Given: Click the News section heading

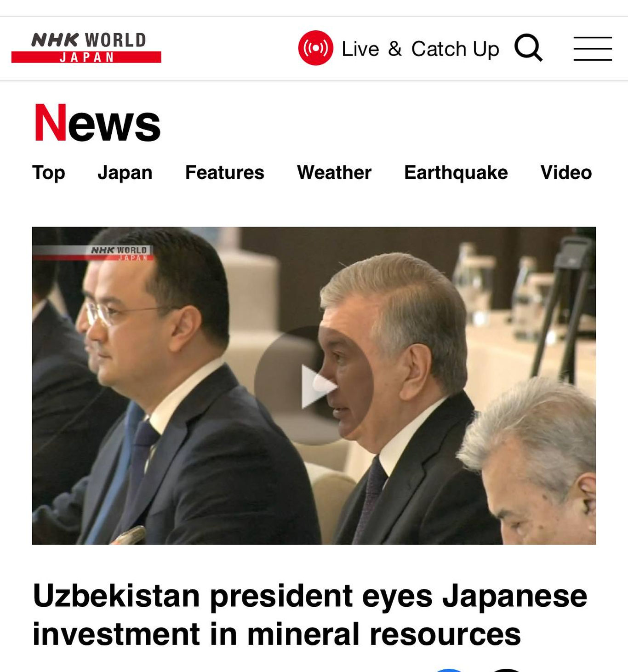Looking at the screenshot, I should 97,123.
